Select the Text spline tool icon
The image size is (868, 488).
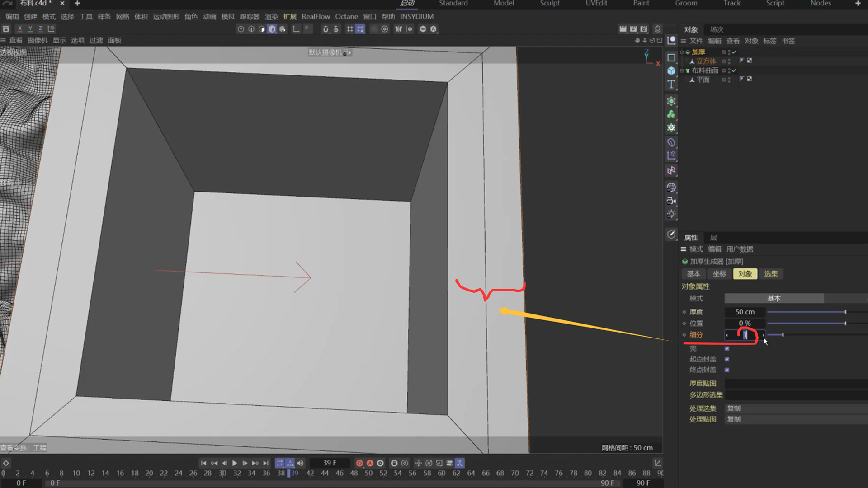[671, 84]
